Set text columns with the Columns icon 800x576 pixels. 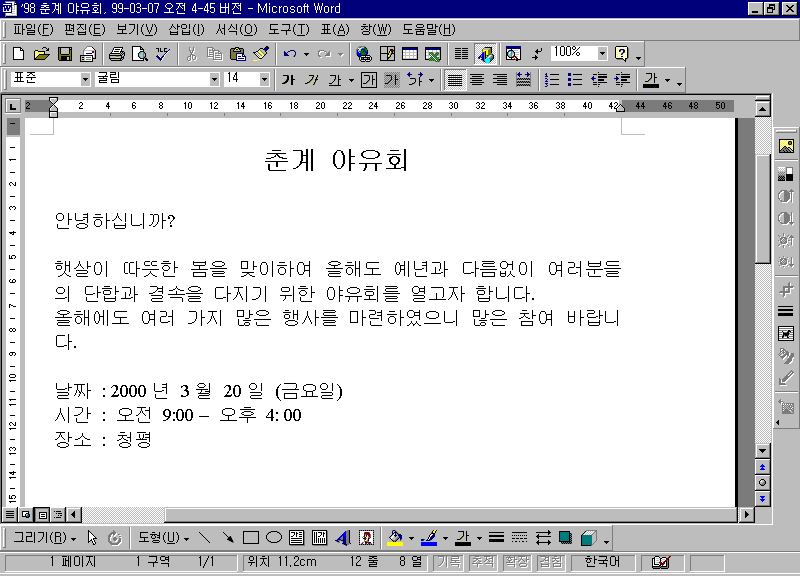(x=462, y=54)
